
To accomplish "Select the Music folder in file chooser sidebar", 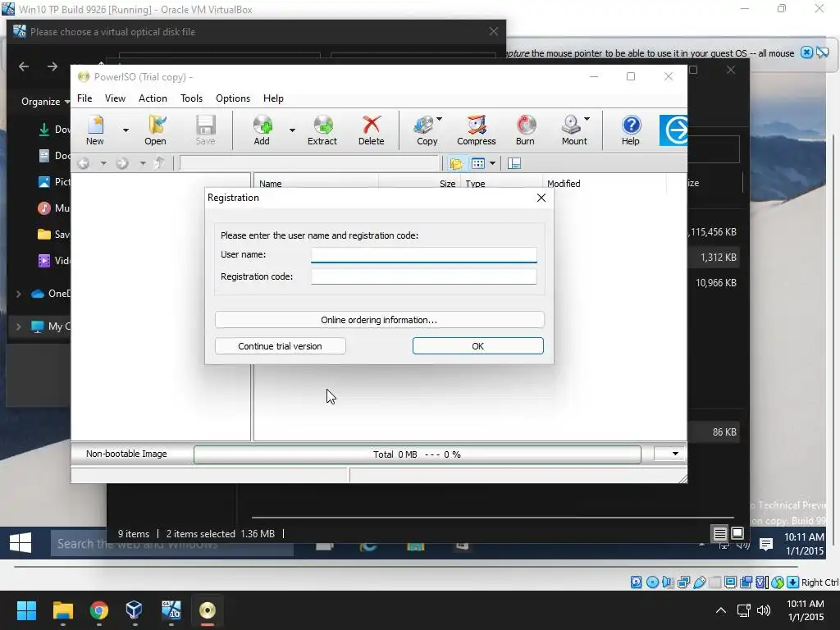I will coord(54,208).
